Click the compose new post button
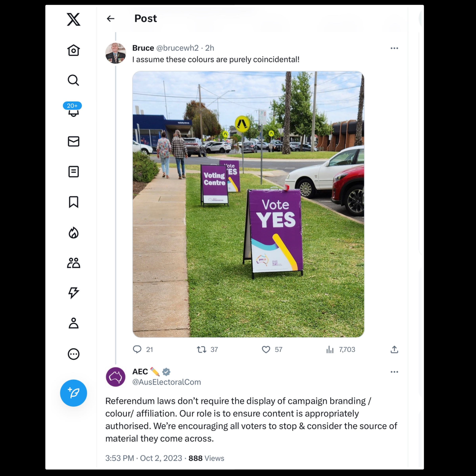Screen dimensions: 476x476 [73, 393]
